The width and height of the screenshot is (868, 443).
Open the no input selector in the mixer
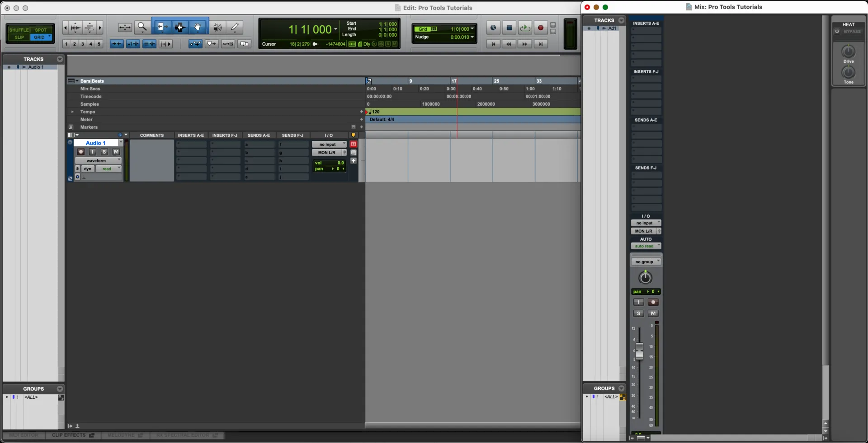(646, 223)
